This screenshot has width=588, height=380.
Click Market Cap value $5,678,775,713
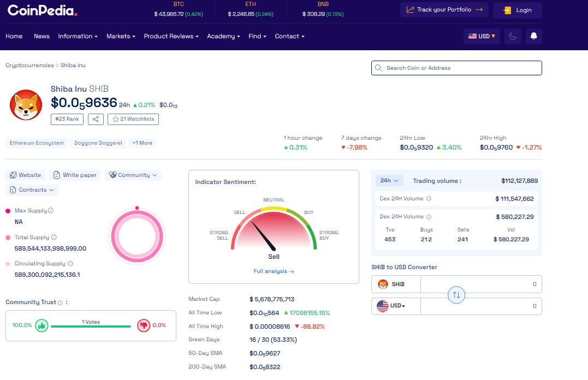click(272, 299)
